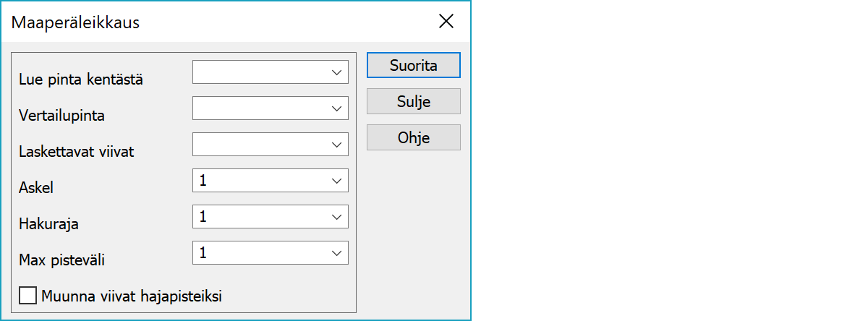
Task: Click the Lue pinta kentästä label
Action: pos(80,80)
